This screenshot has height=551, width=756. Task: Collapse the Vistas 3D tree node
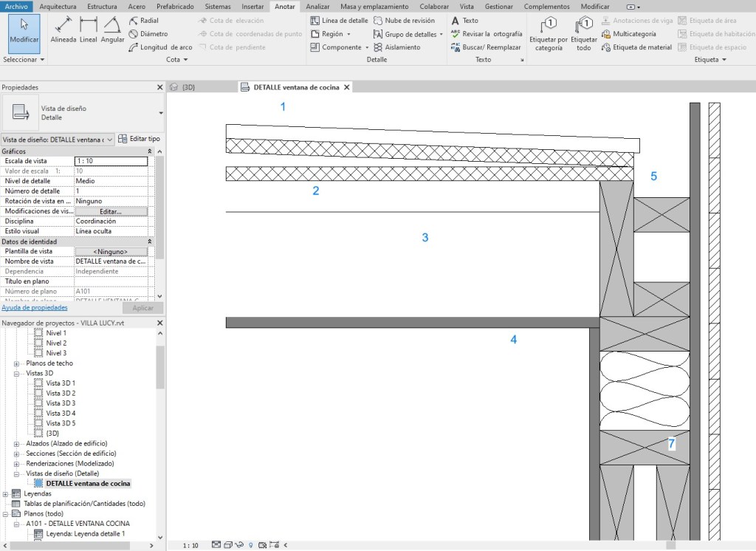click(16, 374)
